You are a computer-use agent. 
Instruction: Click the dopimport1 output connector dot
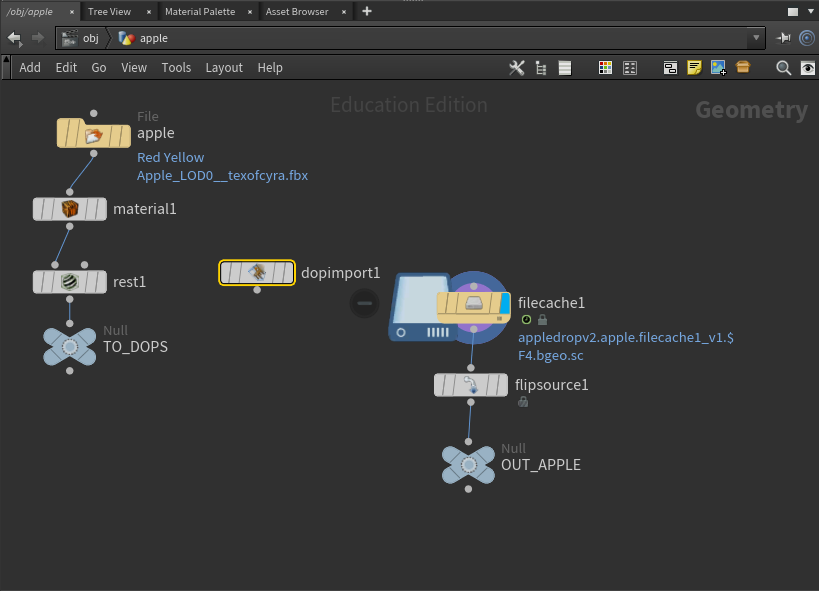pos(257,290)
